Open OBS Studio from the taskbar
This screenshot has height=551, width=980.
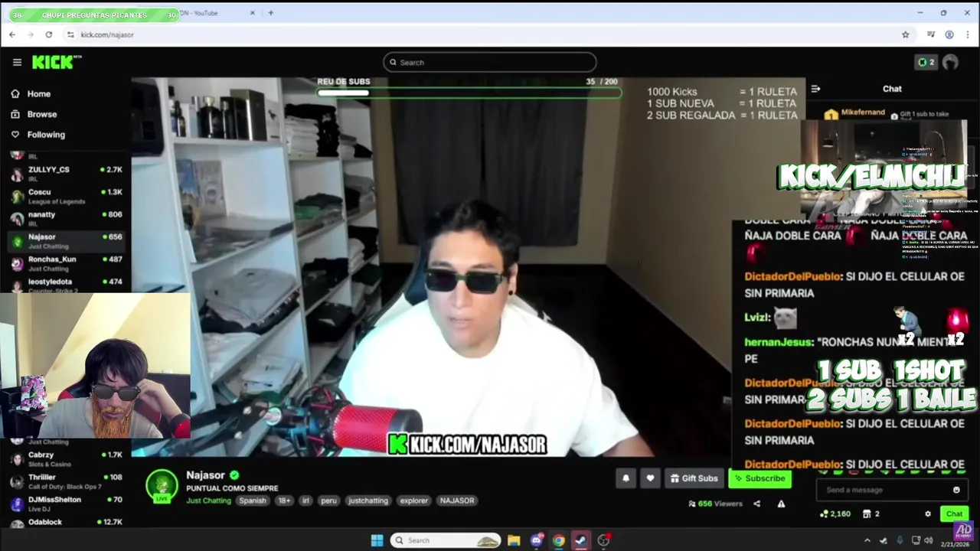(603, 540)
